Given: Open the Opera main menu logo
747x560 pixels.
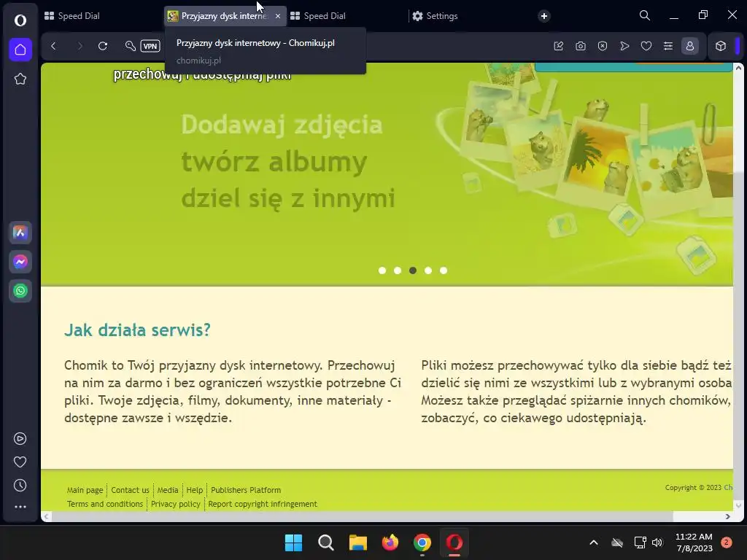Looking at the screenshot, I should click(20, 20).
